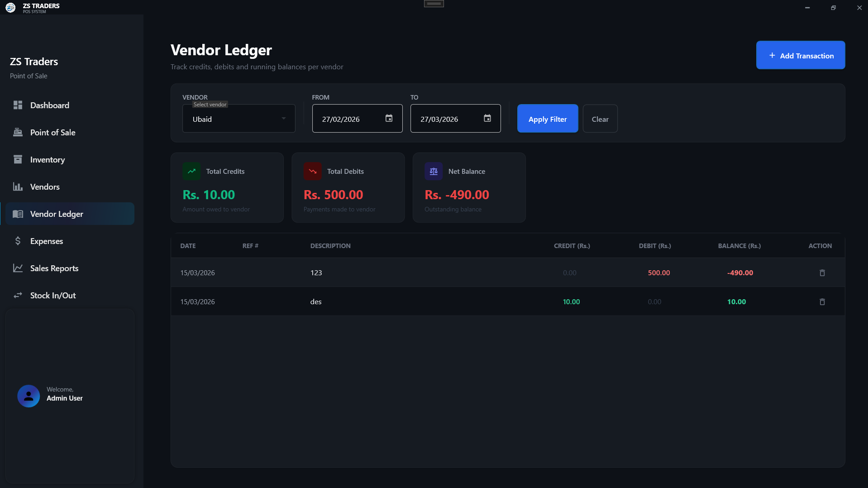Screen dimensions: 868x488
Task: Select the Dashboard icon in sidebar
Action: pyautogui.click(x=18, y=105)
